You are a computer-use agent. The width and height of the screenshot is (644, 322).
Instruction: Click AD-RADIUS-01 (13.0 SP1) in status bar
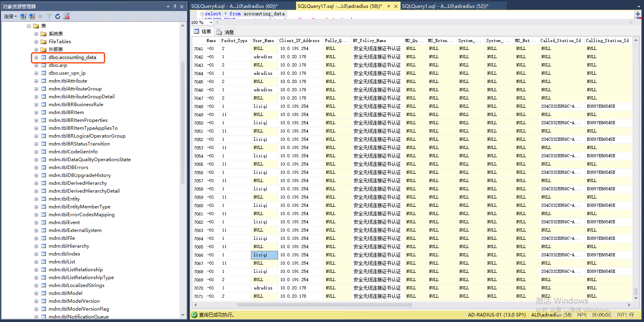[x=497, y=315]
